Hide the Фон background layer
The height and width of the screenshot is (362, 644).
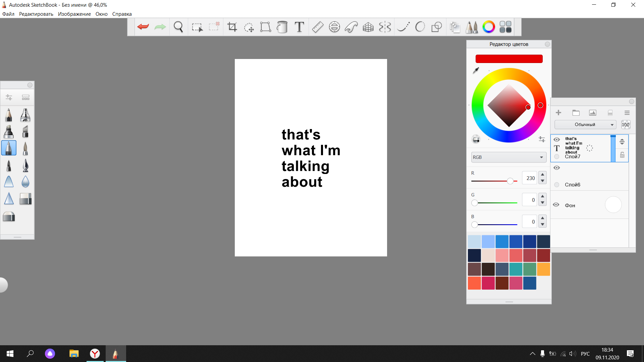(556, 205)
